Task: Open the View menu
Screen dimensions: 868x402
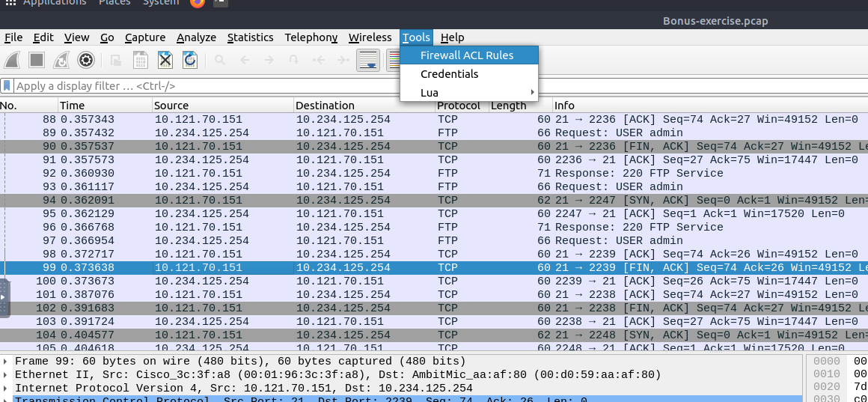Action: 76,37
